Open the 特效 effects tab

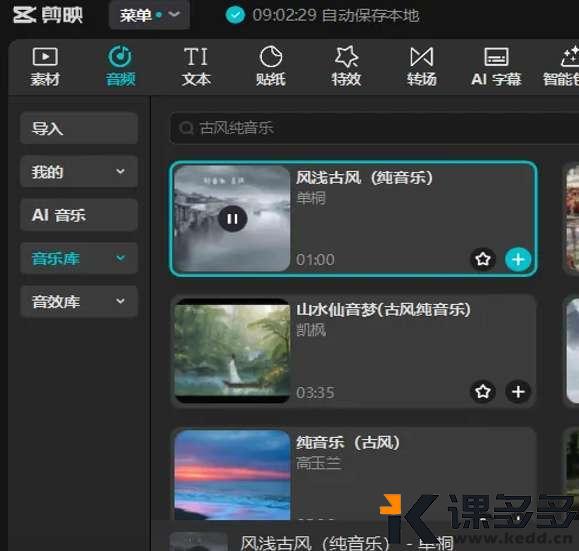[346, 67]
